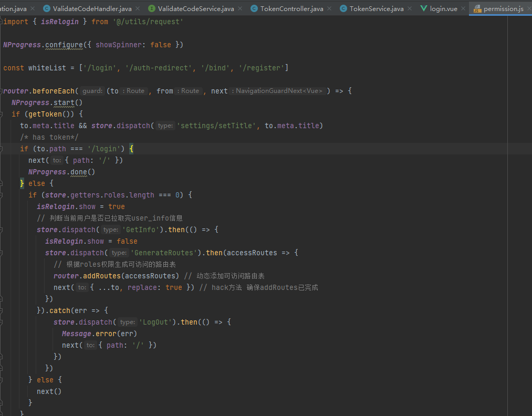Click the '/register' string in whiteList
The width and height of the screenshot is (532, 416).
coord(261,68)
